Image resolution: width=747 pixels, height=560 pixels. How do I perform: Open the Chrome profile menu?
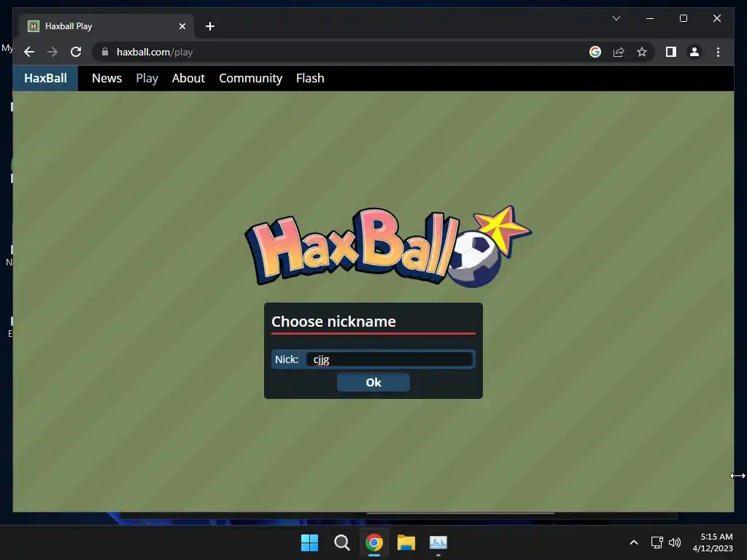click(694, 52)
